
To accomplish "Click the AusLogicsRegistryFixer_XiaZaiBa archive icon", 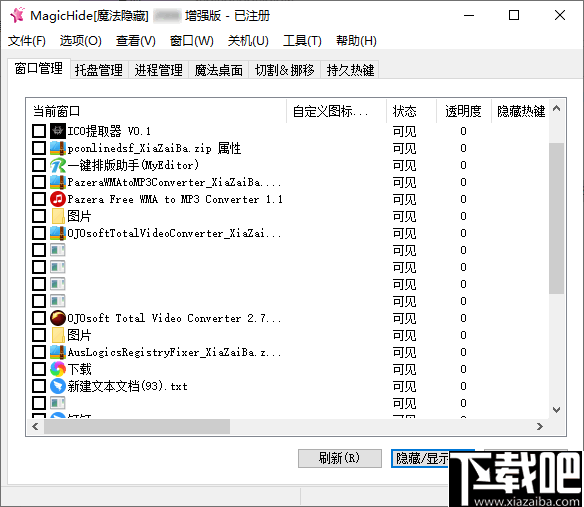I will [x=58, y=352].
